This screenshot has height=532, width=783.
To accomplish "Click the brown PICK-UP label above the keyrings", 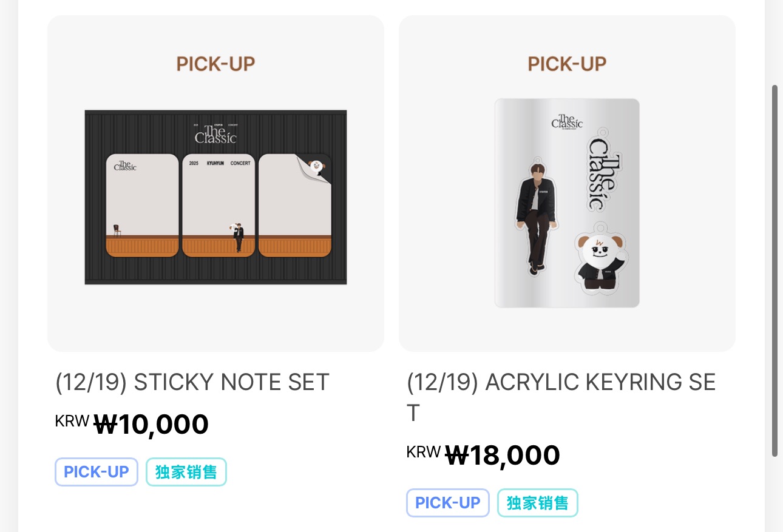I will pyautogui.click(x=567, y=64).
